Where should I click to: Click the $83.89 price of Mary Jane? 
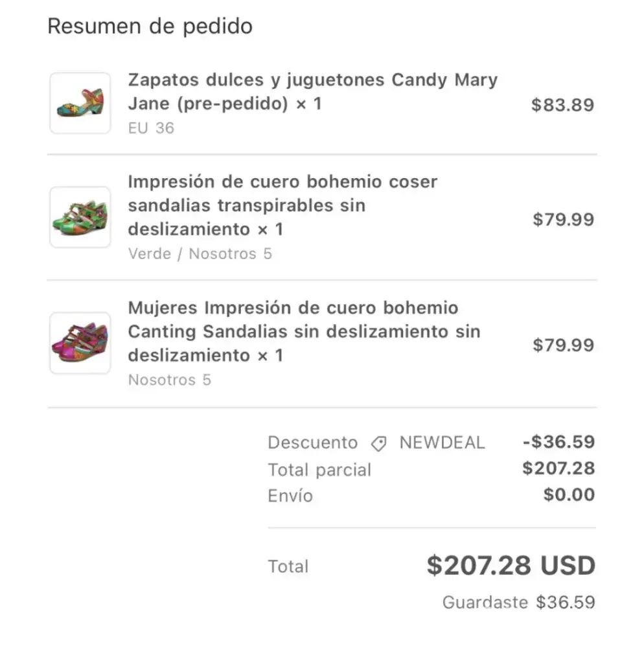tap(562, 105)
